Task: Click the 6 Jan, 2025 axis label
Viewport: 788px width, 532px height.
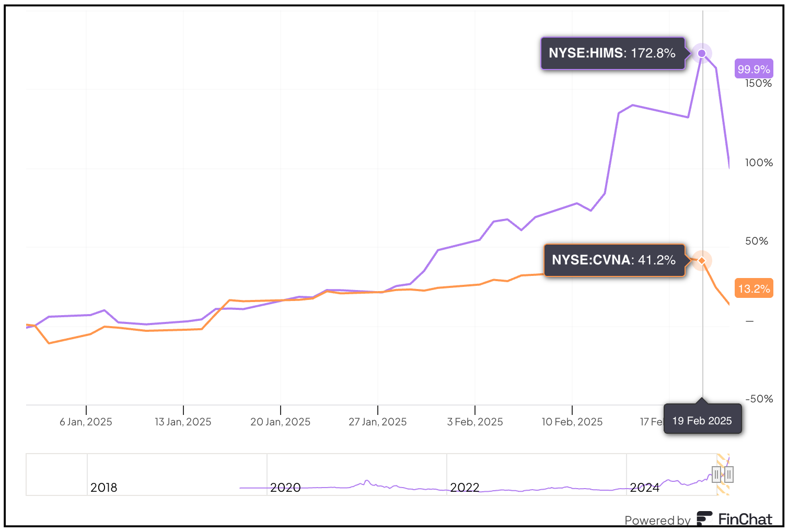Action: point(86,422)
